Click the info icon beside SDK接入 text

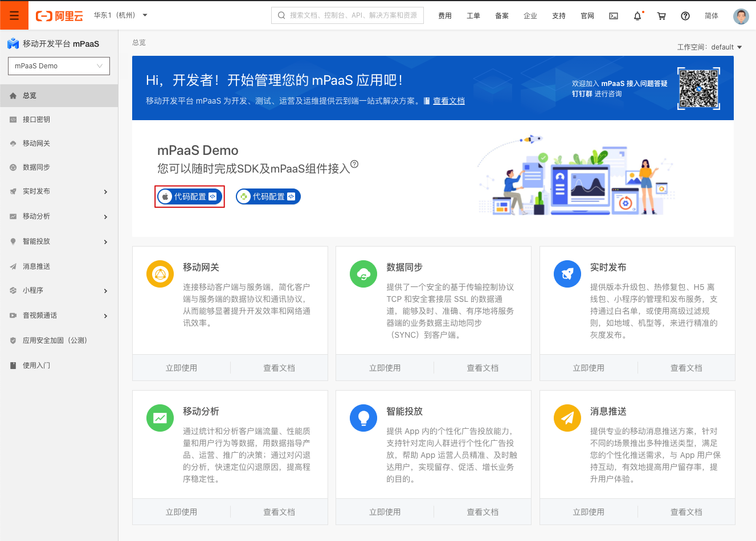(x=354, y=164)
